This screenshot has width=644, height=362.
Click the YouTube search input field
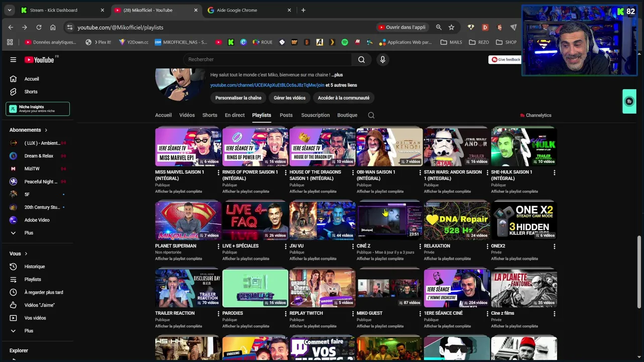pyautogui.click(x=267, y=59)
